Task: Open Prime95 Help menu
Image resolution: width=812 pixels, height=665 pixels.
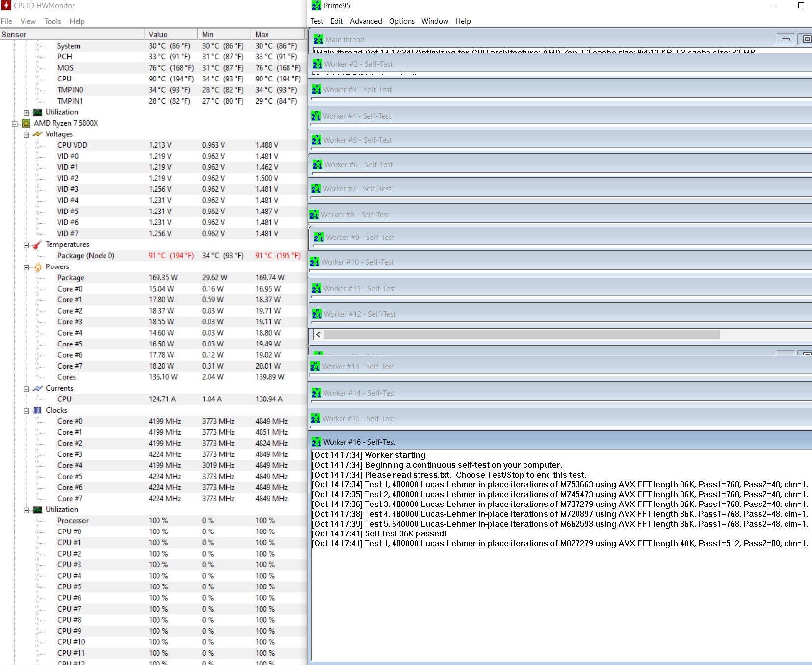Action: (463, 21)
